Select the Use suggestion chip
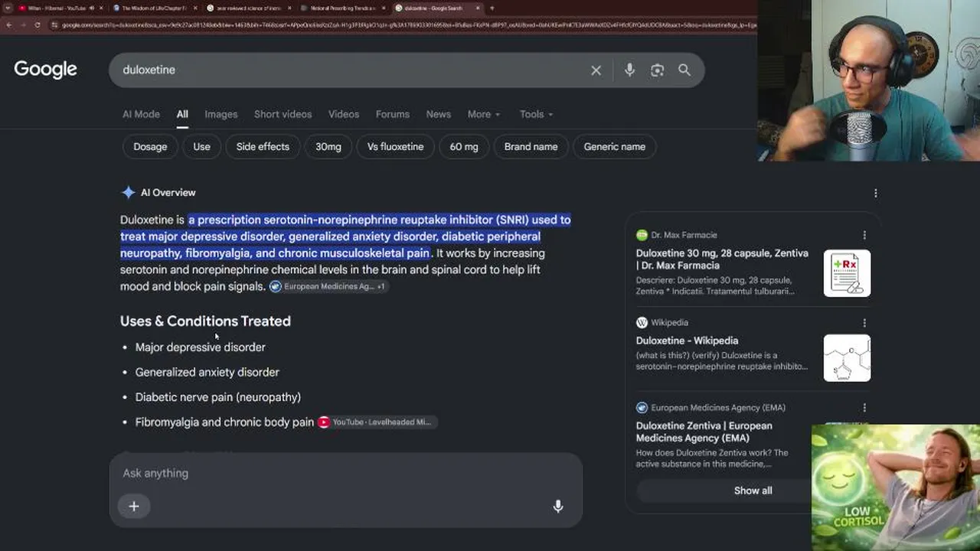This screenshot has height=551, width=980. [201, 147]
